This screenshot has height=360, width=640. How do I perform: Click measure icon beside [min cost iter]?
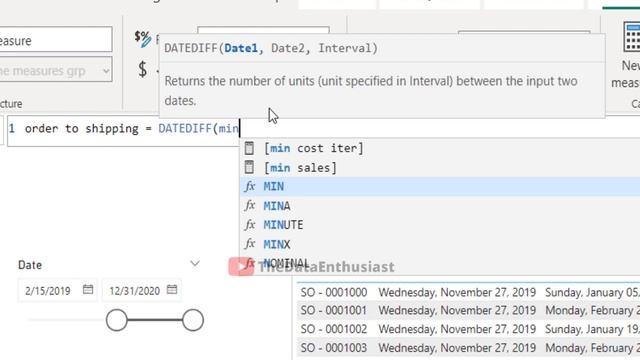click(249, 148)
